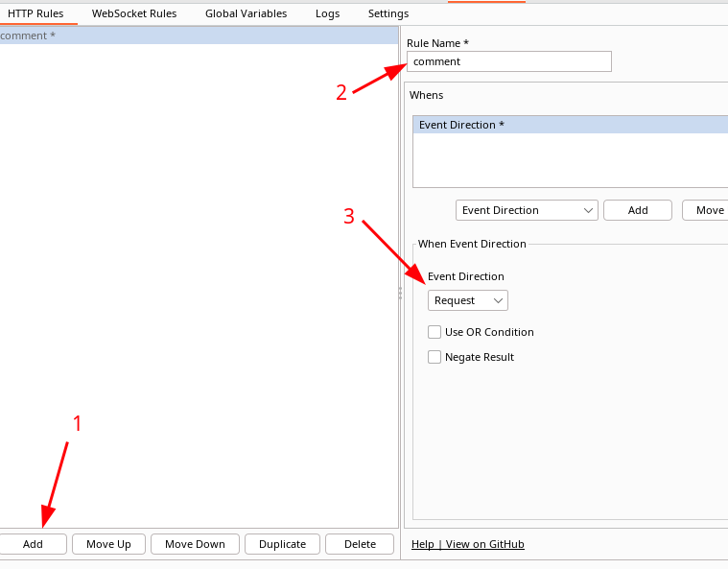The width and height of the screenshot is (728, 569).
Task: Select the 'Event Direction *' entry in Whens list
Action: (570, 125)
